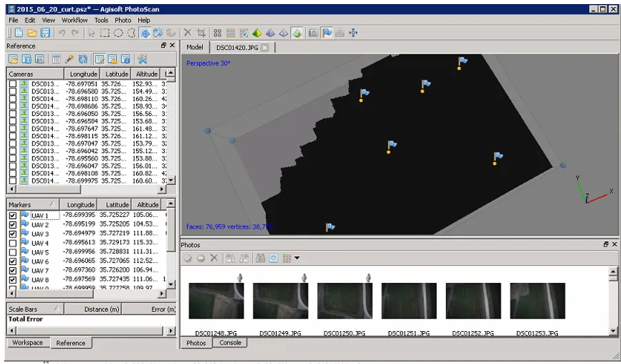The width and height of the screenshot is (621, 364).
Task: Toggle Show Cameras icon in toolbar
Action: tap(313, 33)
